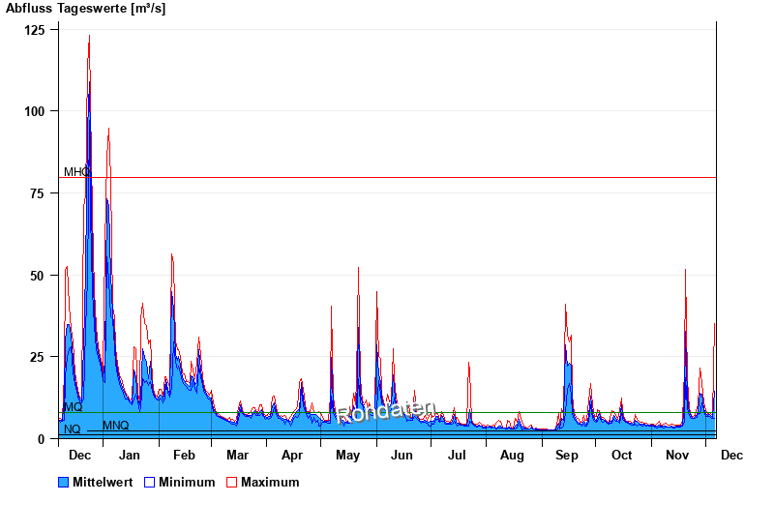The width and height of the screenshot is (774, 532).
Task: Click the 25 value on y-axis
Action: 38,357
